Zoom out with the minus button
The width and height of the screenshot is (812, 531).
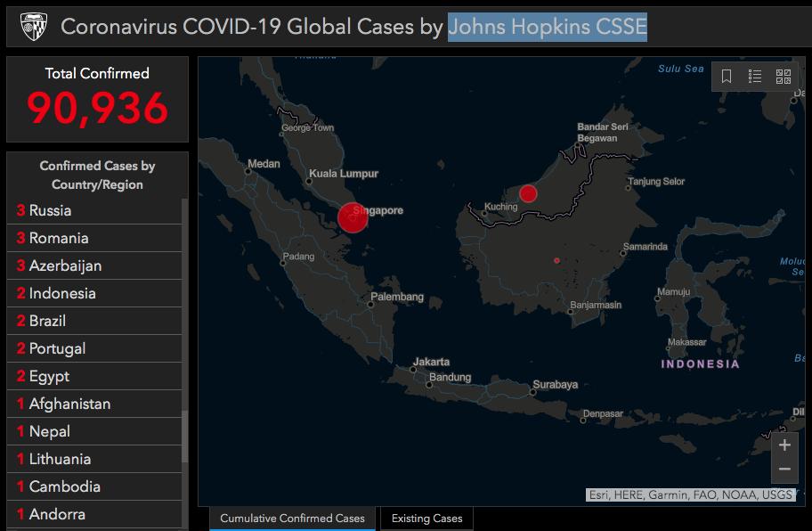(x=784, y=470)
